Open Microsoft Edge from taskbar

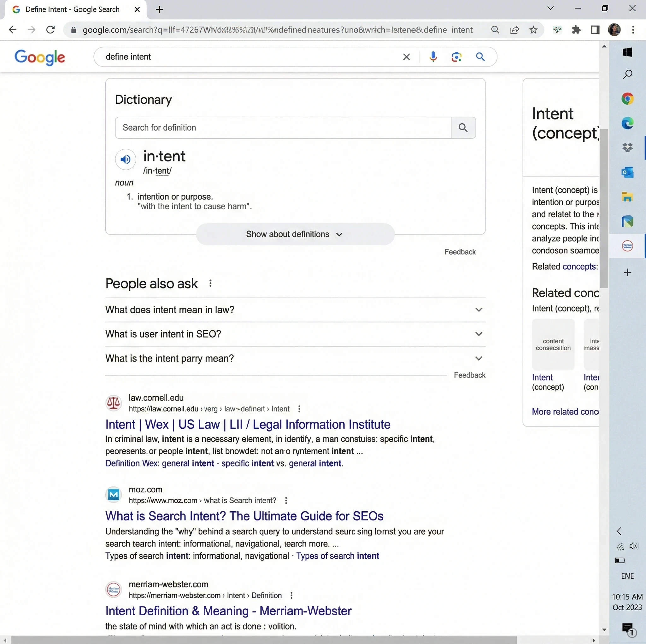coord(627,123)
